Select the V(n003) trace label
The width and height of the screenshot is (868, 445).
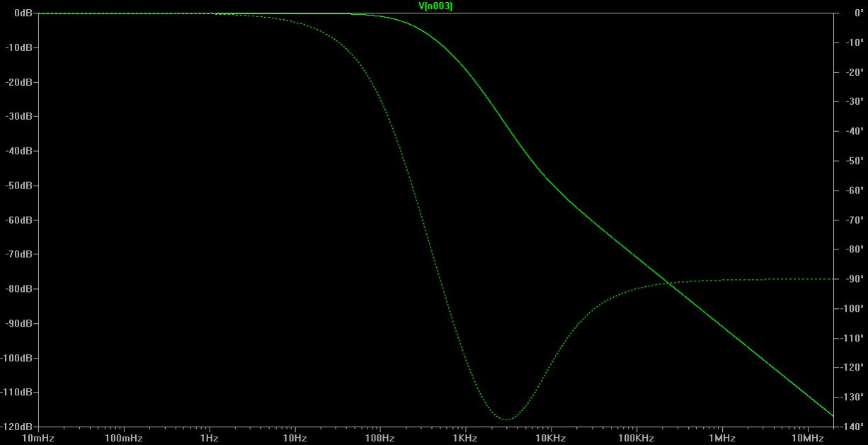click(435, 6)
